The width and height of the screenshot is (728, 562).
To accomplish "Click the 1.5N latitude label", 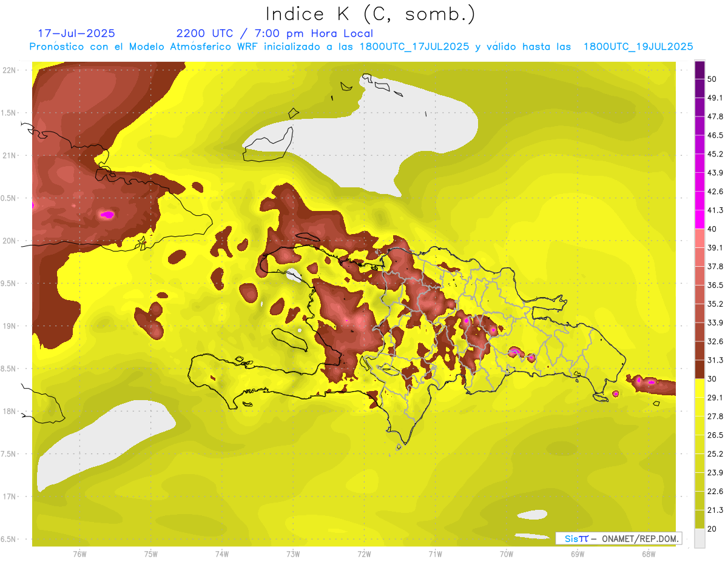I will [9, 113].
